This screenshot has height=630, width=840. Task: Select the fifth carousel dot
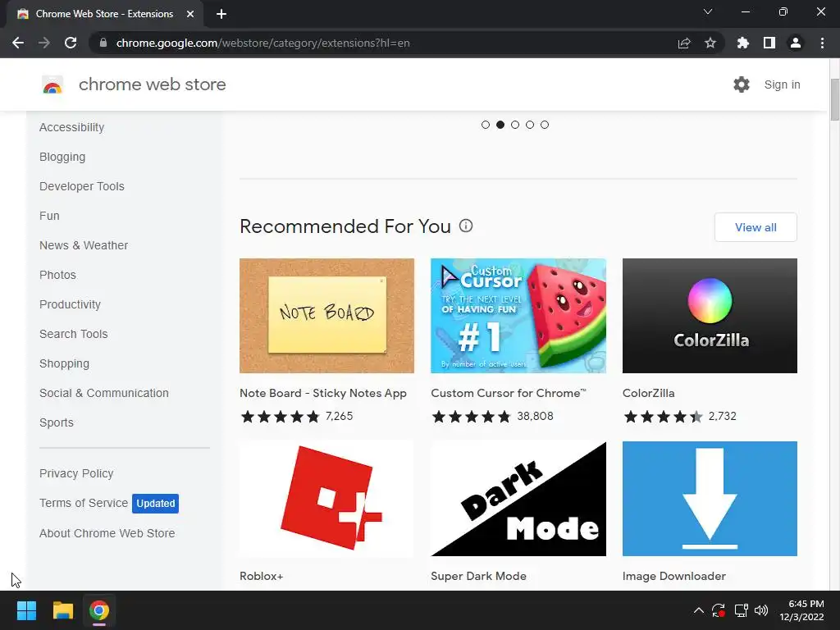(545, 125)
